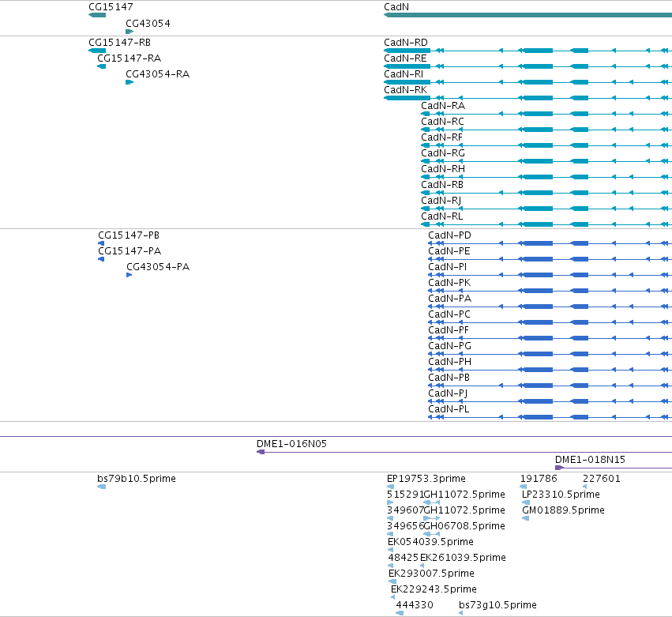The height and width of the screenshot is (617, 672).
Task: Click the 515291 feature label
Action: [x=405, y=495]
